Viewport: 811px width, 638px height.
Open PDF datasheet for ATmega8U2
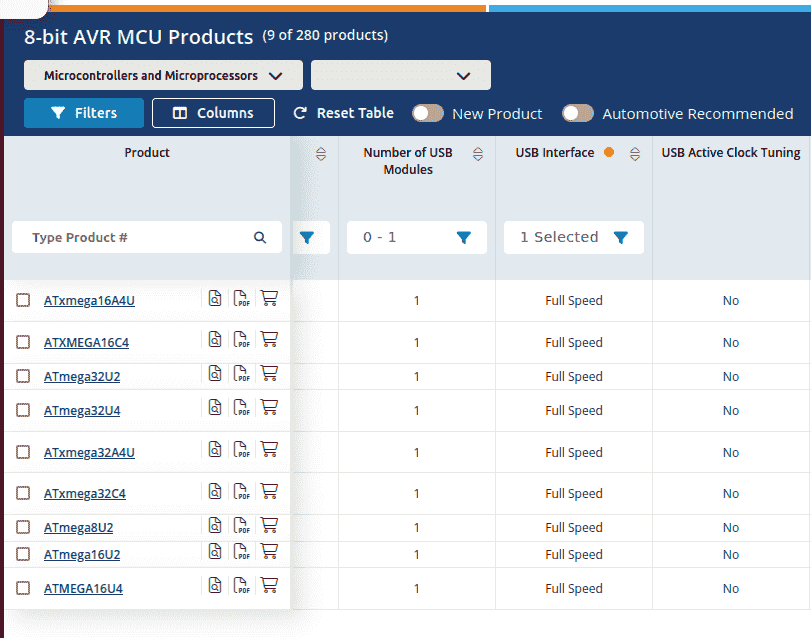tap(242, 525)
